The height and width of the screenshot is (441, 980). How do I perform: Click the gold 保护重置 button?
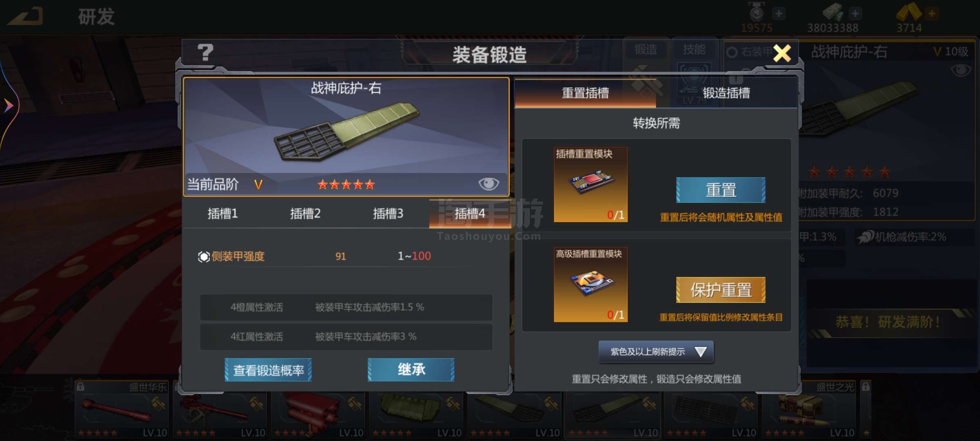(x=721, y=290)
